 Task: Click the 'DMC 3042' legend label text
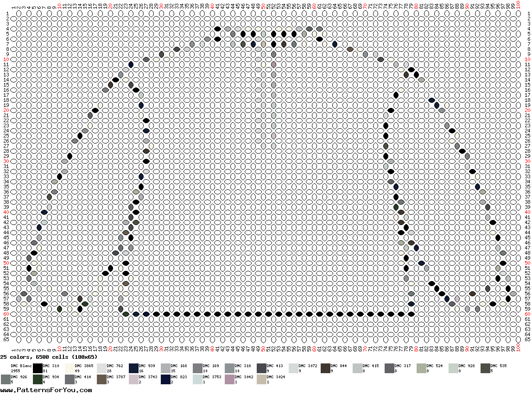point(244,377)
